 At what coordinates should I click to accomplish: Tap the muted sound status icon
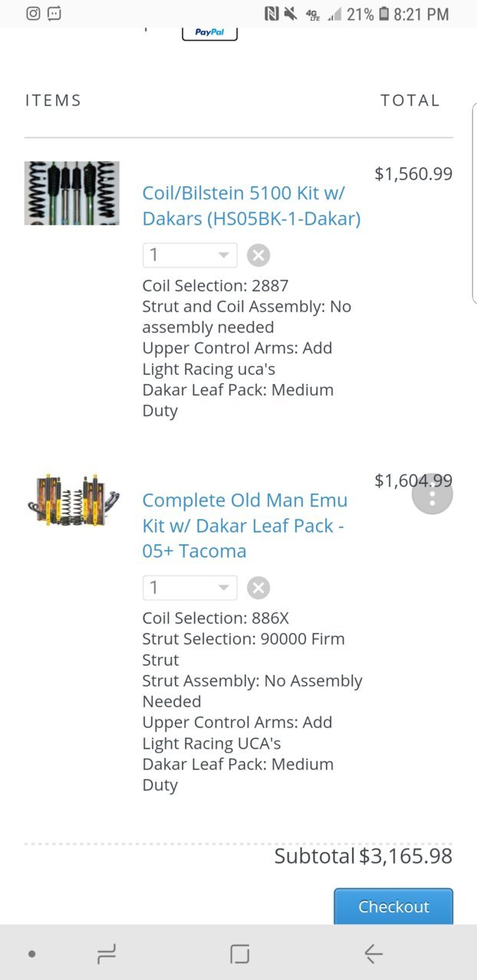(x=291, y=14)
